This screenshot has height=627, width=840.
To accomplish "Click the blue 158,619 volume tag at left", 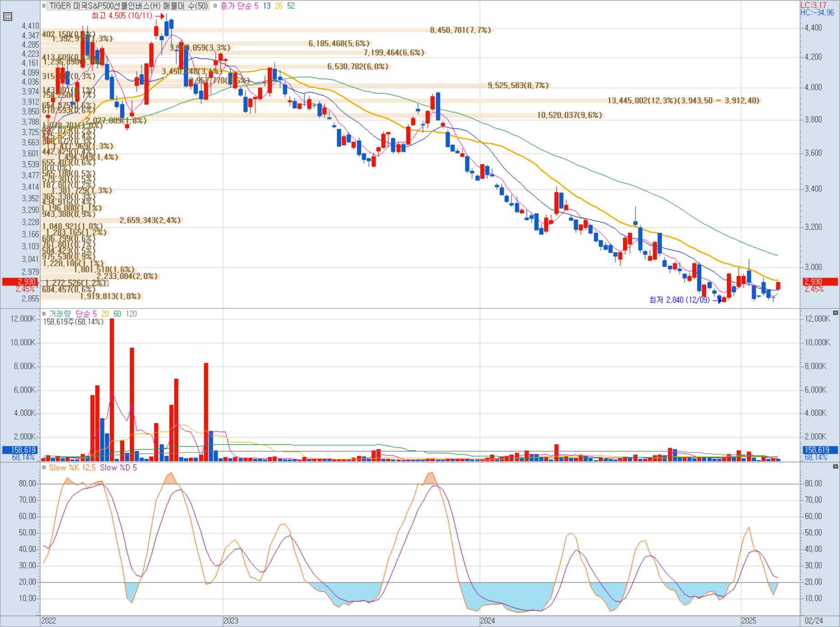I will pos(20,450).
